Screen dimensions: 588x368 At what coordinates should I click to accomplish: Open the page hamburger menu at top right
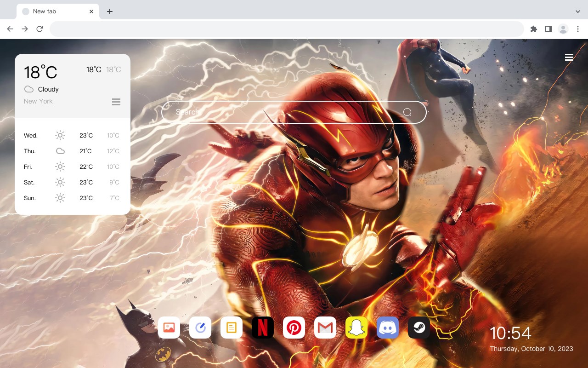pyautogui.click(x=569, y=57)
